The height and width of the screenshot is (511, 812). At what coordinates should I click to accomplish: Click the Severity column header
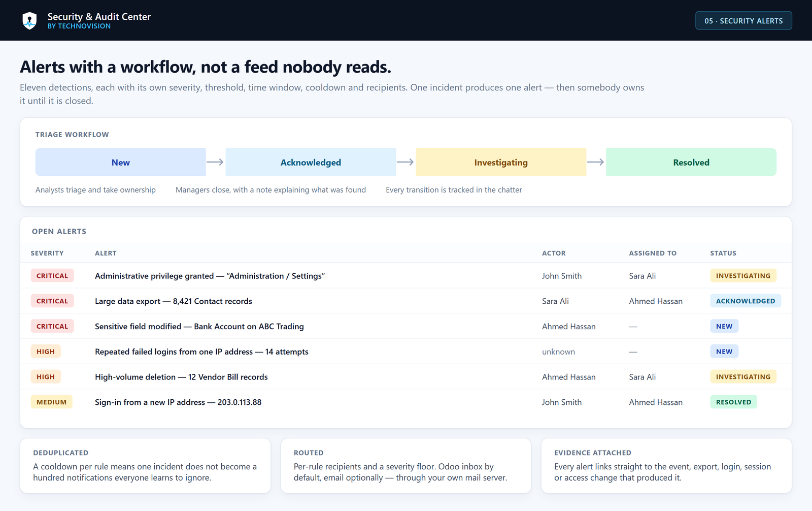tap(47, 253)
